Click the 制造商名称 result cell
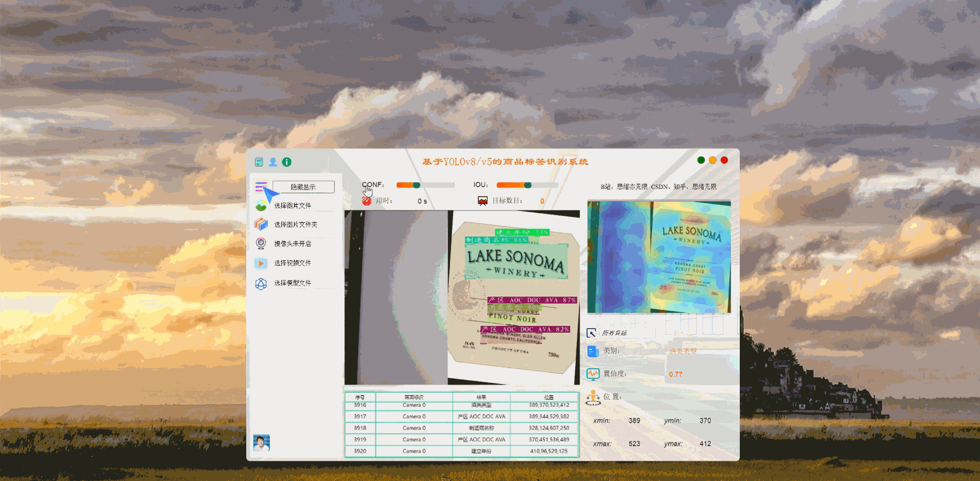The image size is (980, 481). pyautogui.click(x=481, y=428)
